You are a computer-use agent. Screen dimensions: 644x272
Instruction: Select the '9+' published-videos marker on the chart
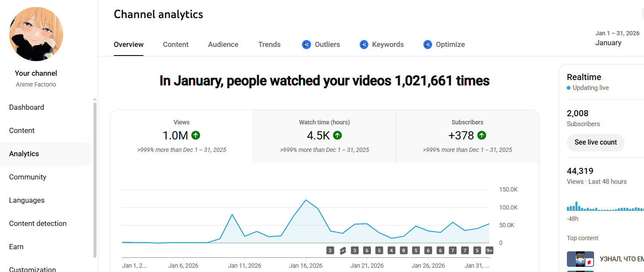489,250
